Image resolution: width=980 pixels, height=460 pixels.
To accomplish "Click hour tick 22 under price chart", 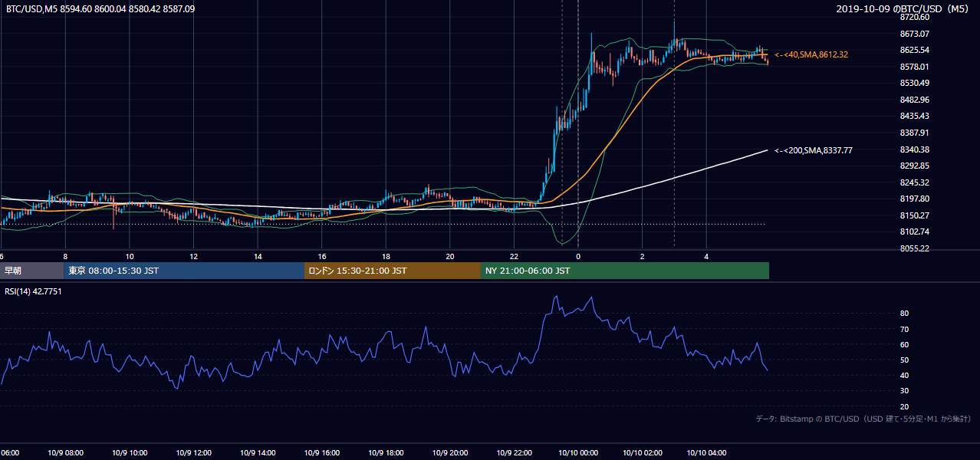I will [x=515, y=256].
